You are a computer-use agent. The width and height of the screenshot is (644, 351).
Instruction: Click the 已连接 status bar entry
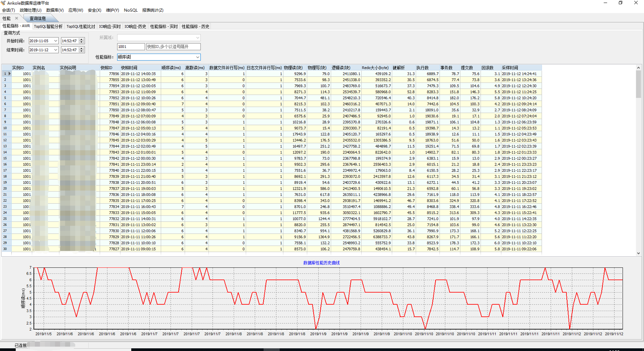tap(21, 345)
